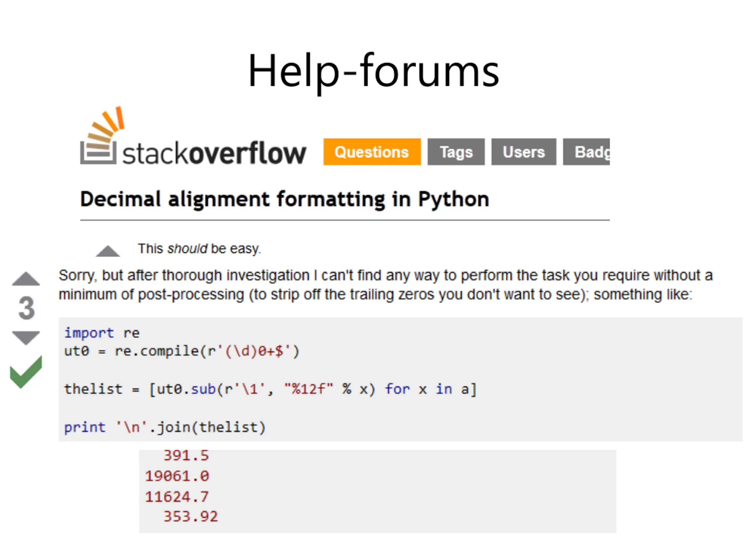Viewport: 747px width, 560px height.
Task: Click the 'thelist' list comprehension line
Action: pos(270,389)
